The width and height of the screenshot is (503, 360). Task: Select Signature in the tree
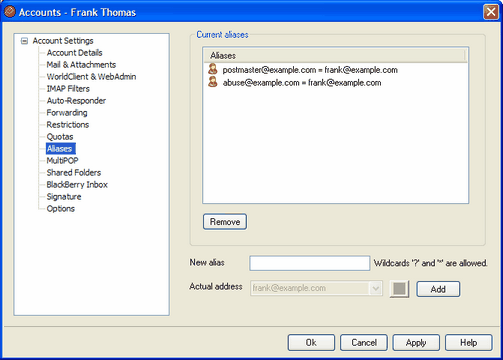[x=64, y=197]
